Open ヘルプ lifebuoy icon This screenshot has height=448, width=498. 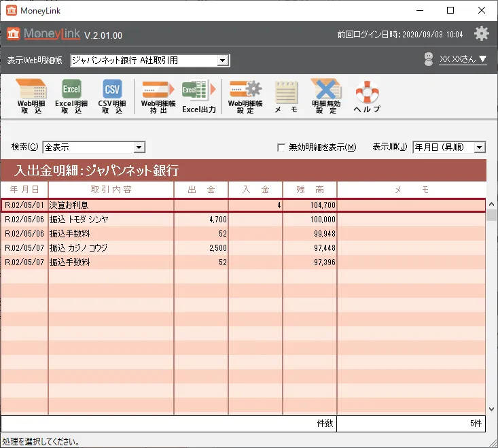[x=367, y=96]
